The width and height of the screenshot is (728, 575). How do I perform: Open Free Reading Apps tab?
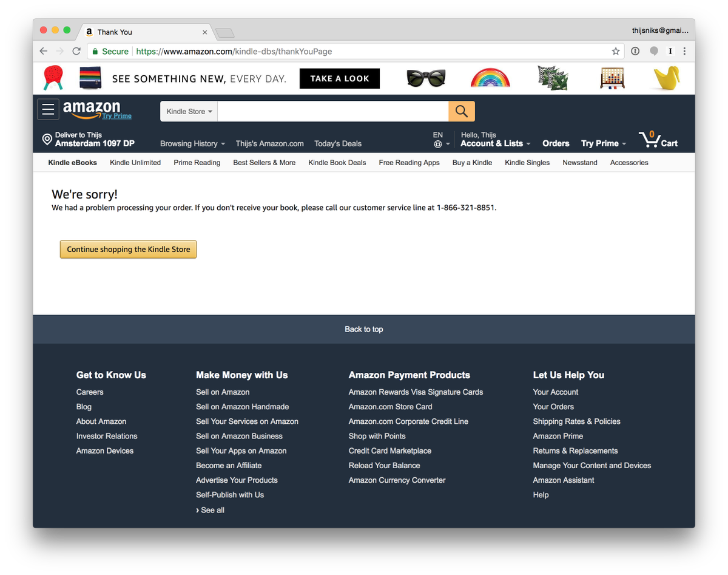click(x=409, y=163)
